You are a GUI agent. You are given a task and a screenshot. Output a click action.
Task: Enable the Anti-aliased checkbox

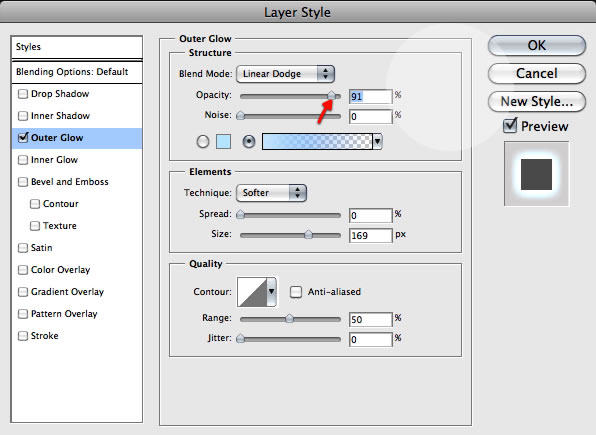296,292
